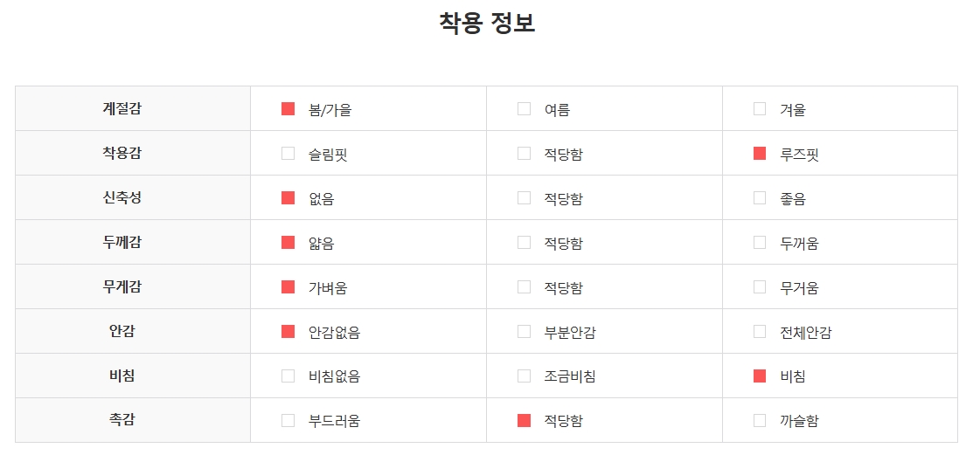Uncheck the 안감없음 checkbox
Screen dimensions: 980x455
[x=288, y=331]
